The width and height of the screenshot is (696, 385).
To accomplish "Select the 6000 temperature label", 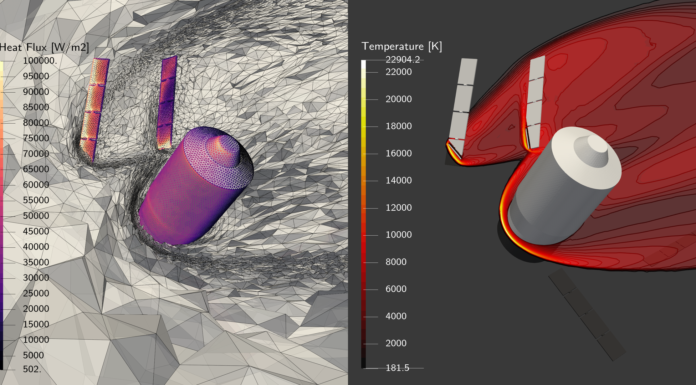I will tap(396, 289).
